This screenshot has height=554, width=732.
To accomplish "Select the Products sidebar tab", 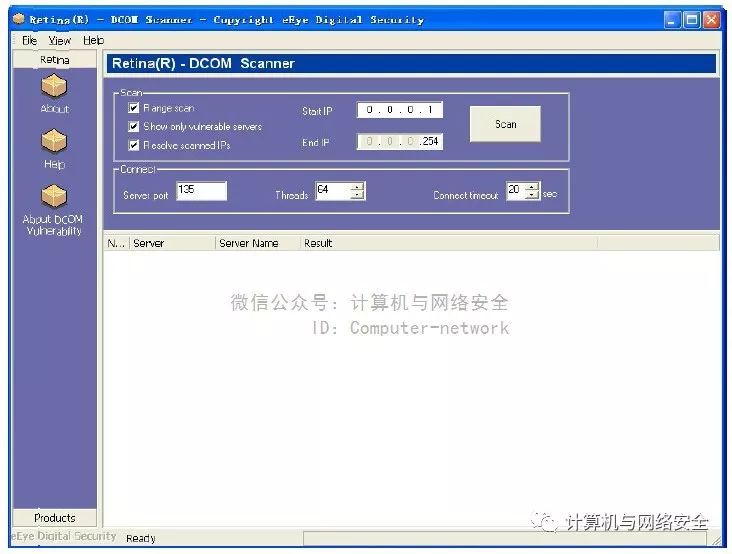I will point(55,518).
